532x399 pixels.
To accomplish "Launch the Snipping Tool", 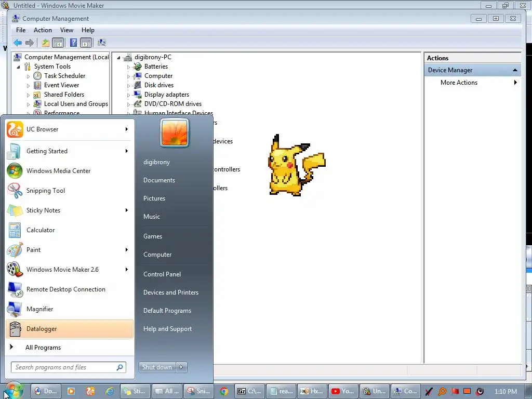I will [70, 190].
